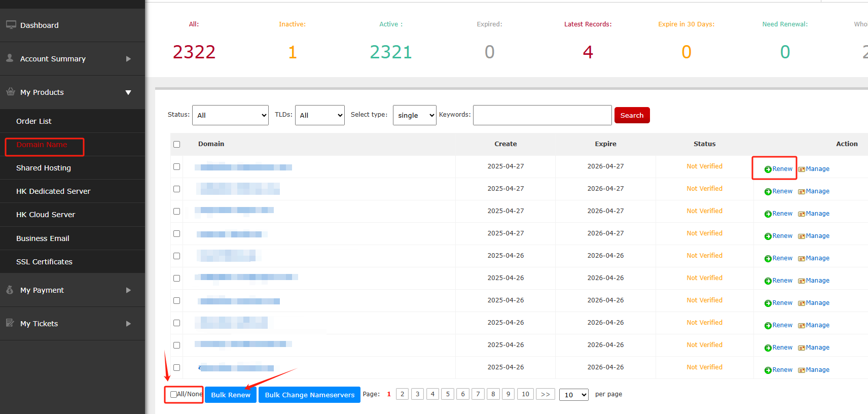Select SSL Certificates menu item
The height and width of the screenshot is (414, 868).
pyautogui.click(x=44, y=262)
